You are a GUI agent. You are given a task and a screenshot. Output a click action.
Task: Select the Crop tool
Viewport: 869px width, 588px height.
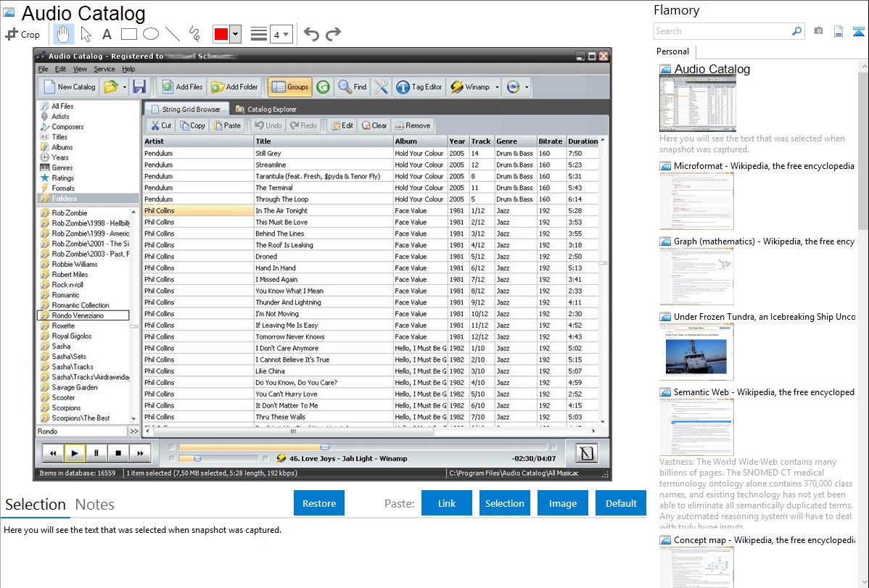22,34
